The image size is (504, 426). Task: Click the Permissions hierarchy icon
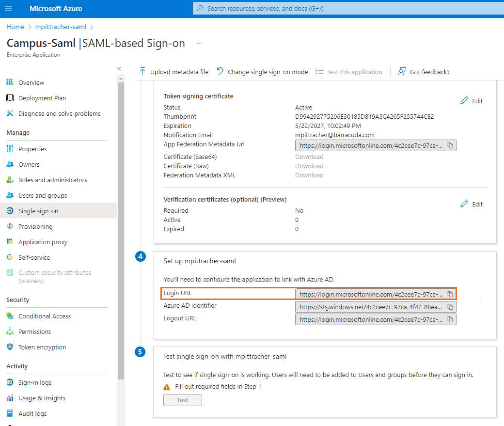10,331
